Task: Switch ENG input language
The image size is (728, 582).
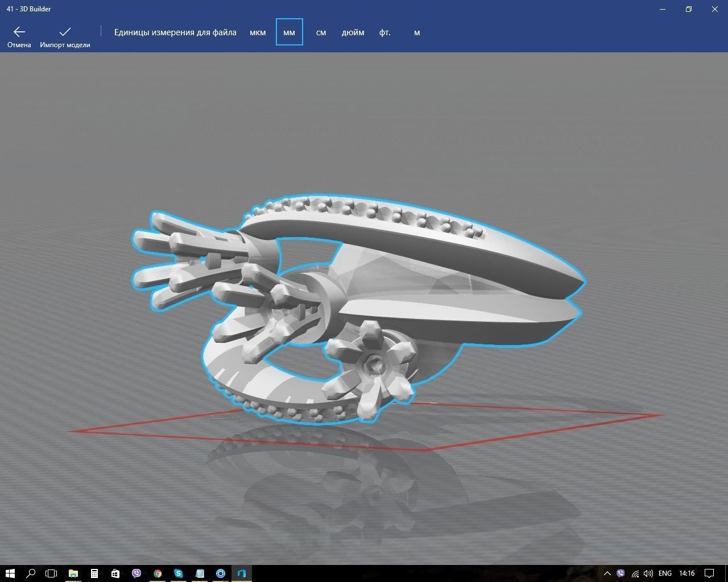Action: coord(665,573)
